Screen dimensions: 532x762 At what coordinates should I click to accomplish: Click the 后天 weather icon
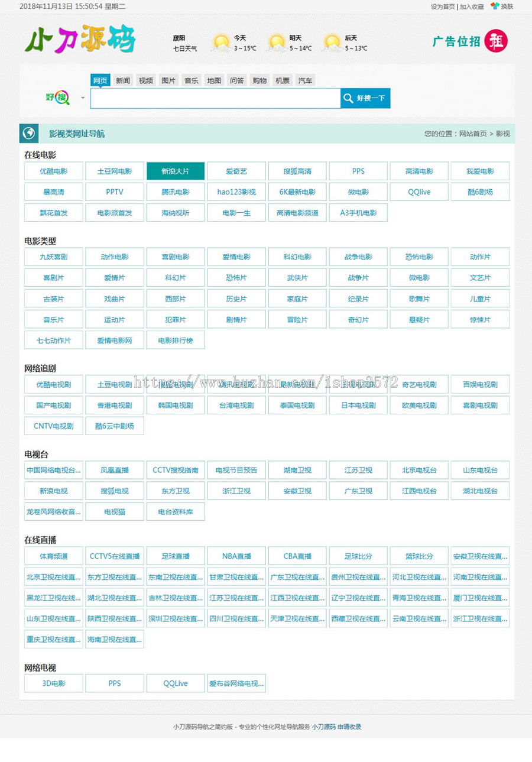coord(332,43)
